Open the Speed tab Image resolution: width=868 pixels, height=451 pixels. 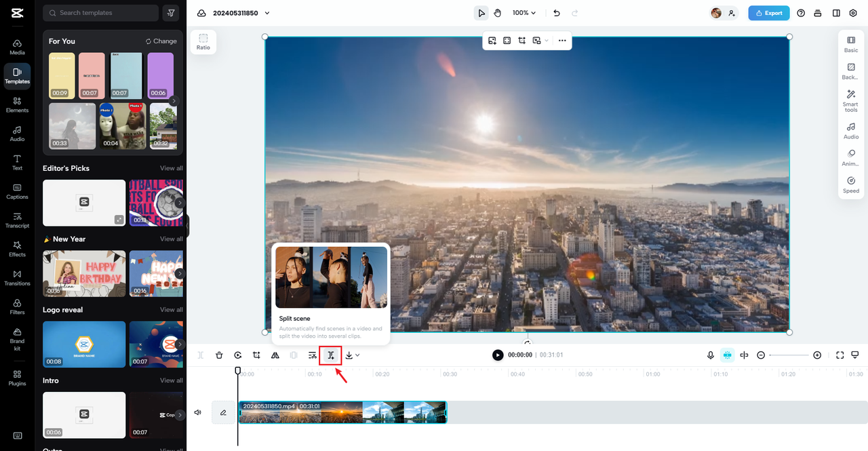coord(851,185)
